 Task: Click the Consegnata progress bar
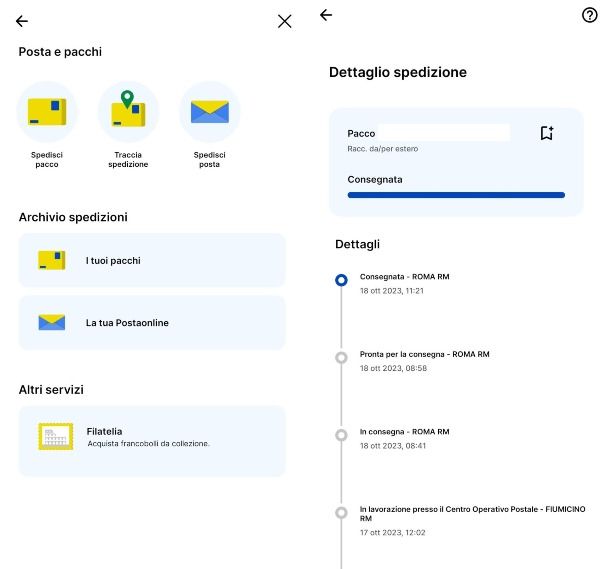(456, 195)
